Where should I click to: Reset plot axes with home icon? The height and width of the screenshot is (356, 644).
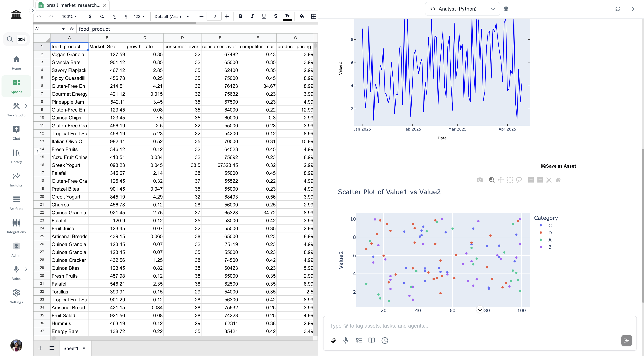(x=558, y=180)
